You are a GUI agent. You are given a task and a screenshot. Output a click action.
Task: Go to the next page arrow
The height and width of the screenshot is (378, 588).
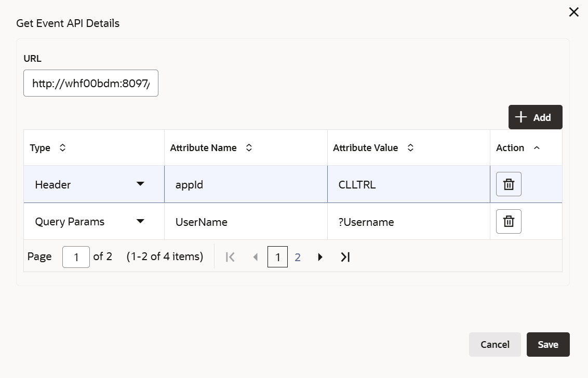coord(320,257)
